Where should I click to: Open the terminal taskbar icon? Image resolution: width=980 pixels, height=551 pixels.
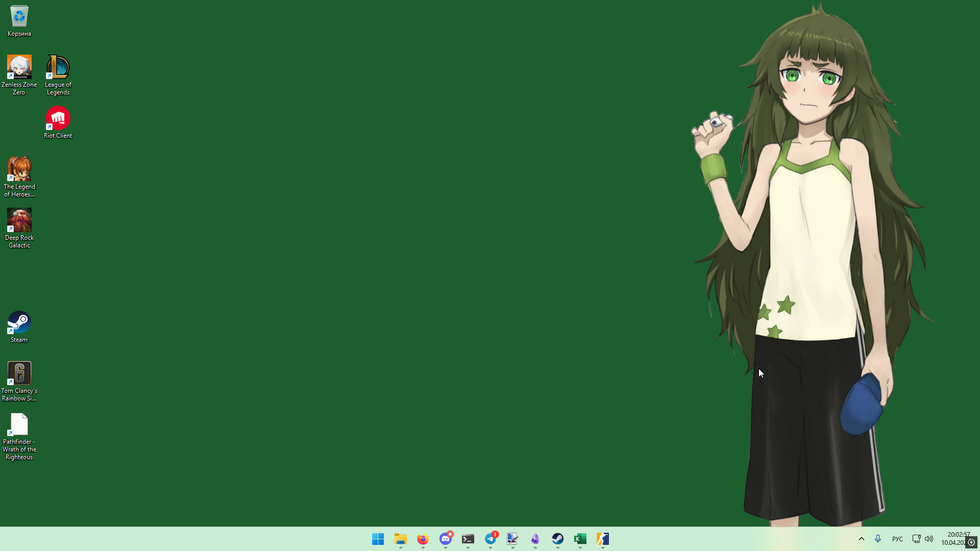tap(468, 539)
